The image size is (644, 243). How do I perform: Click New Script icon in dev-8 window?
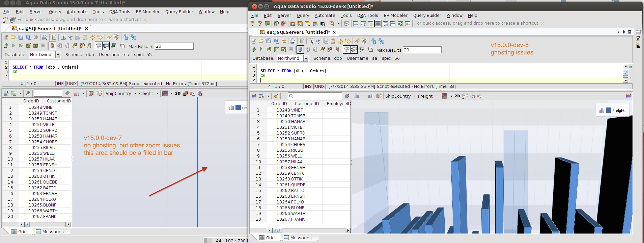[254, 41]
